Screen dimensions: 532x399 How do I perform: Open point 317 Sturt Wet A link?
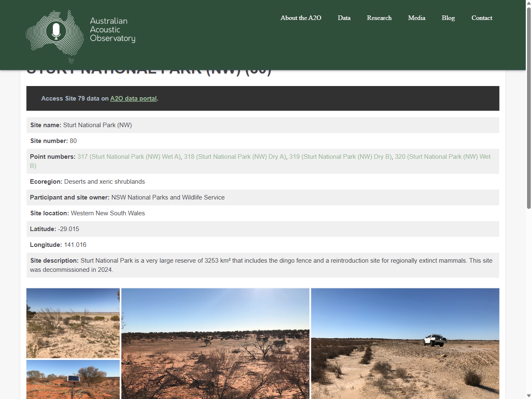click(129, 157)
